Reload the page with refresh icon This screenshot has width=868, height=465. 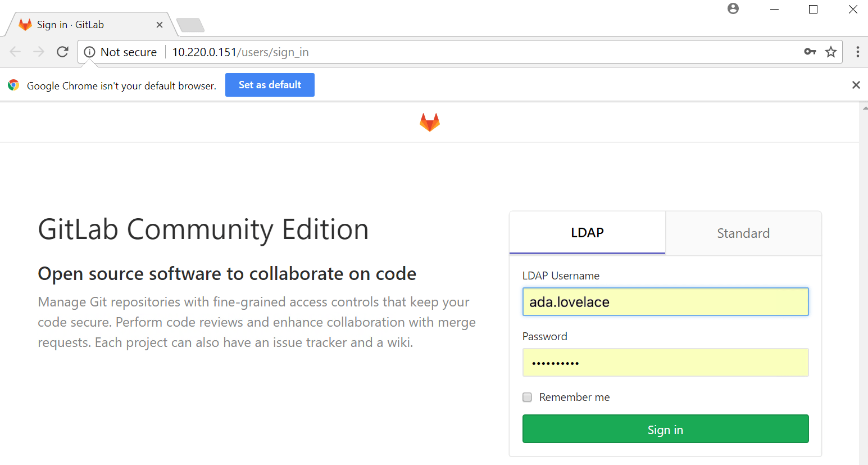[x=62, y=52]
